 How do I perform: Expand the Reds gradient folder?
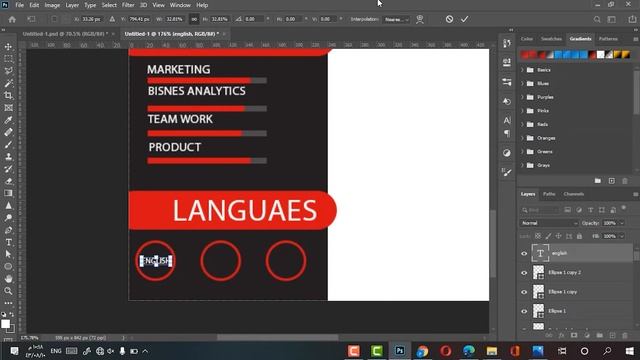[522, 124]
